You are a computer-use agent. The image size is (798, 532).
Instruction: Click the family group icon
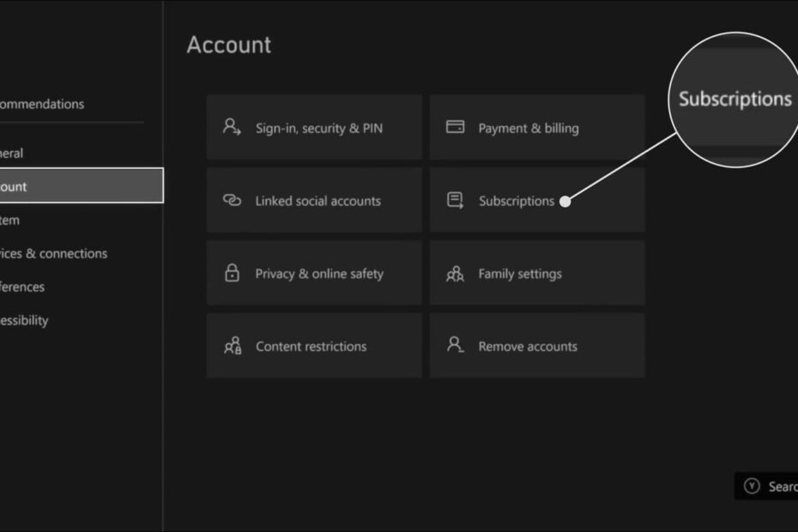pyautogui.click(x=455, y=274)
